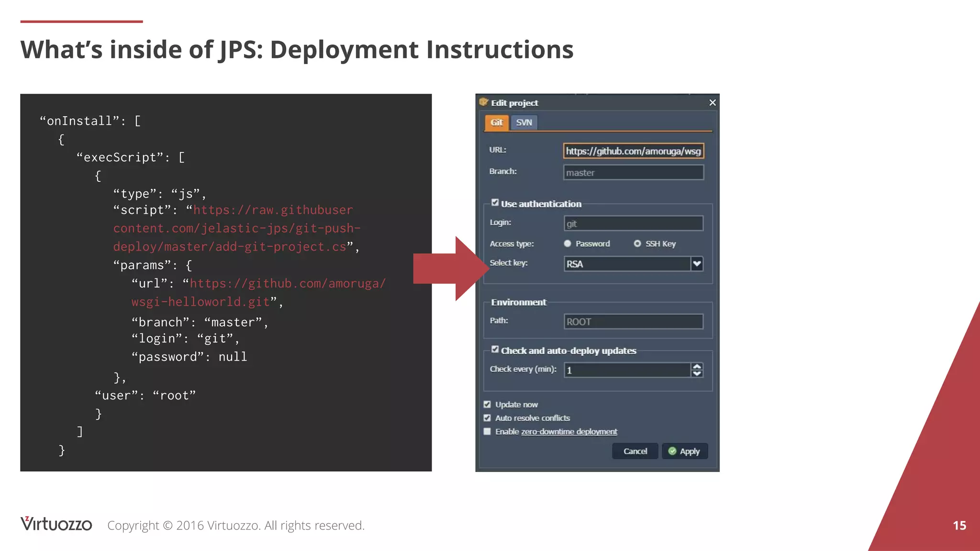Switch to the SVN tab
This screenshot has width=980, height=551.
coord(524,122)
